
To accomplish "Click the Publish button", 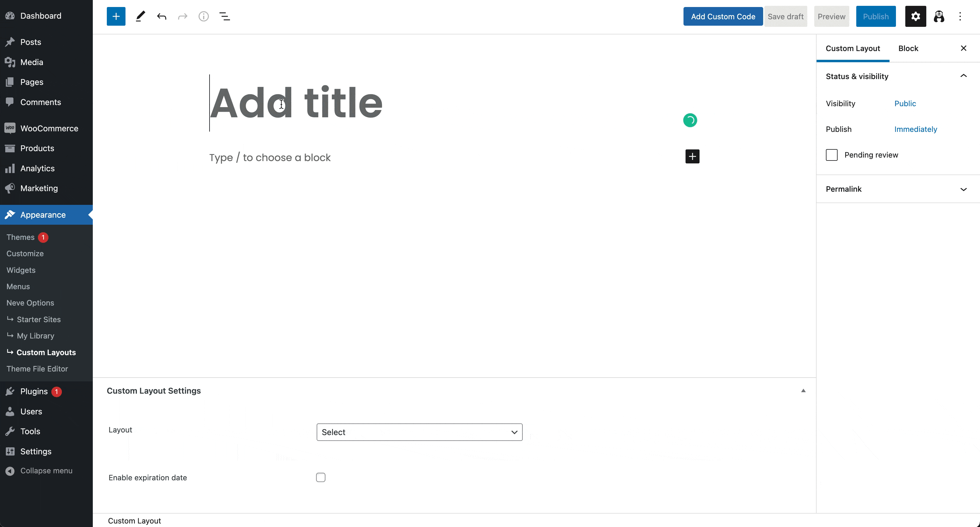I will coord(875,16).
